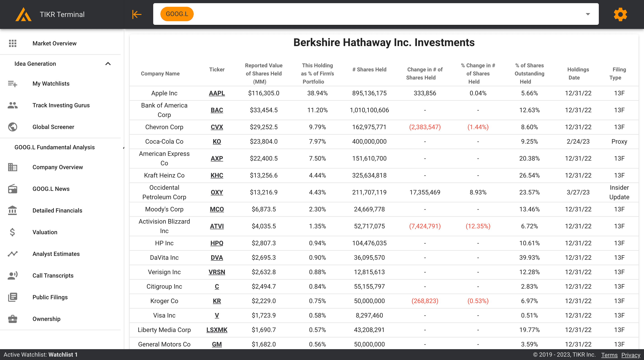Image resolution: width=644 pixels, height=360 pixels.
Task: Open the Visa V ticker link
Action: point(217,316)
